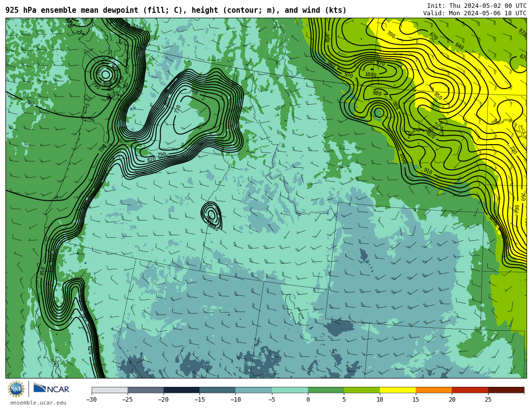The height and width of the screenshot is (409, 532).
Task: Pick the dark brown 25+ colorbar segment
Action: (506, 390)
